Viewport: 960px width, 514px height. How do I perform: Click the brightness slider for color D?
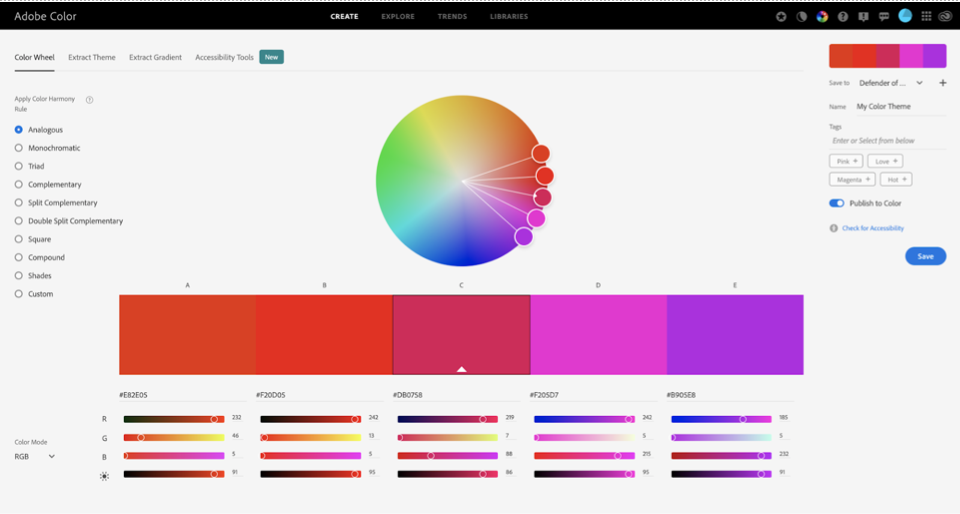(x=584, y=474)
